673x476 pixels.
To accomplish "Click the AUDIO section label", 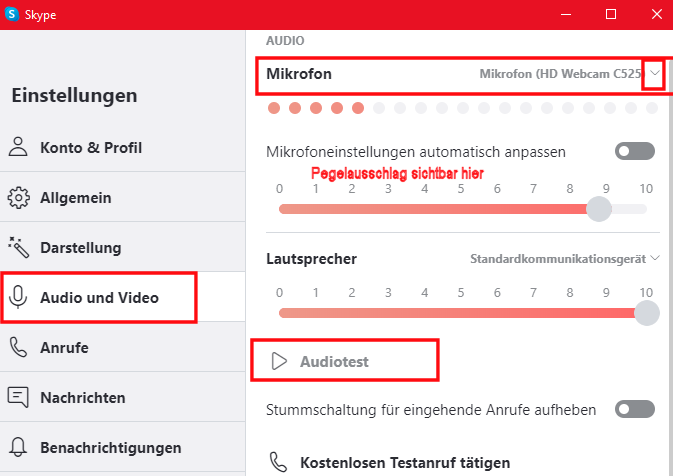I will [285, 40].
